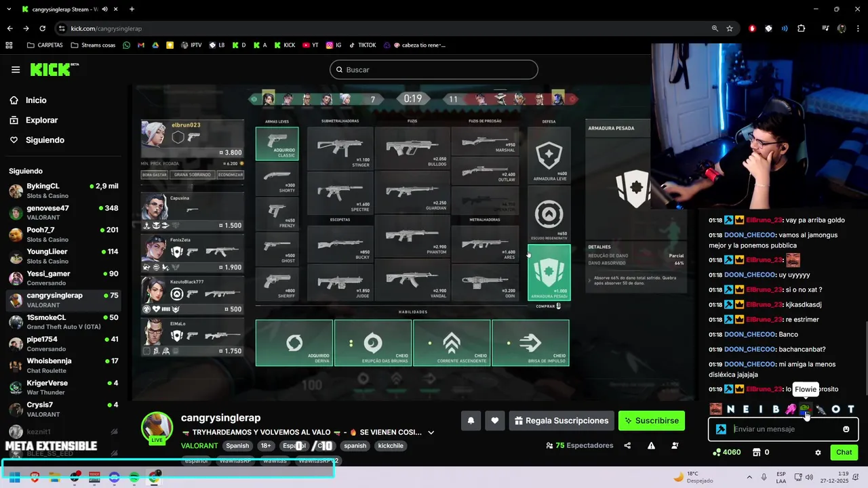This screenshot has width=868, height=488.
Task: Open the VALORANT category link
Action: [x=199, y=446]
